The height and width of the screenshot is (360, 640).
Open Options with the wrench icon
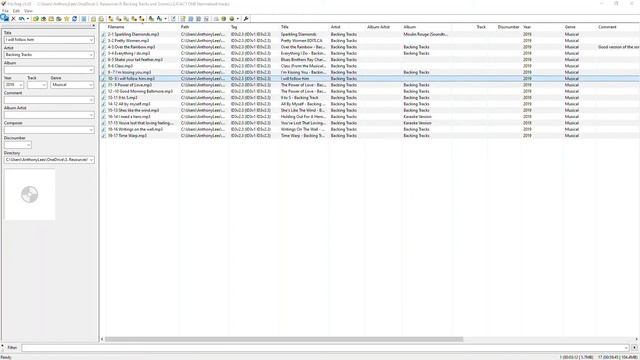(246, 19)
